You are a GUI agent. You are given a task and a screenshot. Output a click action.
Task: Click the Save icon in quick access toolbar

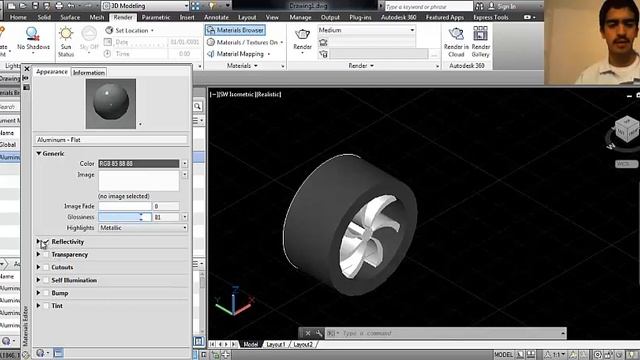35,6
